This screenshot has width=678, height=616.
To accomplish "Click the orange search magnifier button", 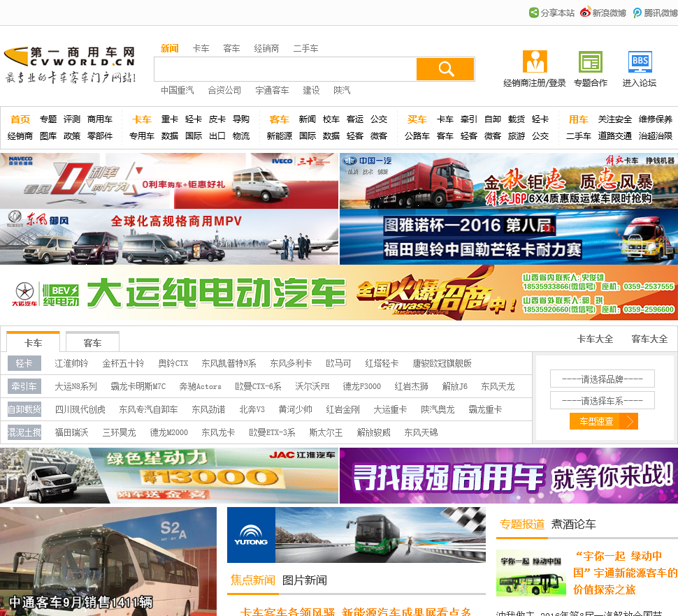I will [x=445, y=68].
